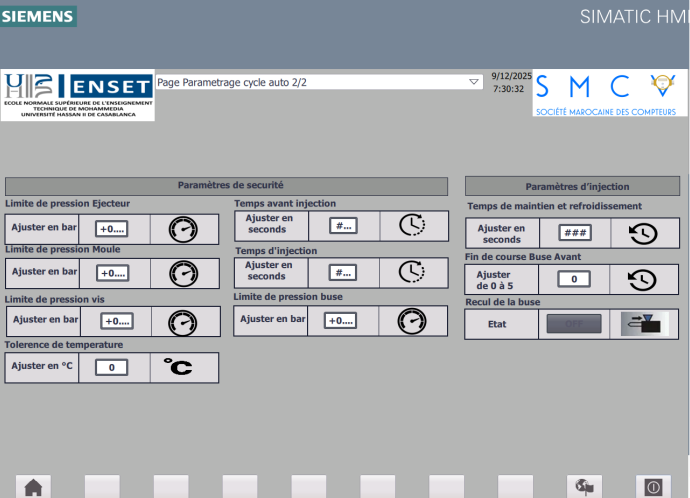Open the Page Parametrage cycle auto dropdown
This screenshot has width=690, height=498.
click(474, 83)
